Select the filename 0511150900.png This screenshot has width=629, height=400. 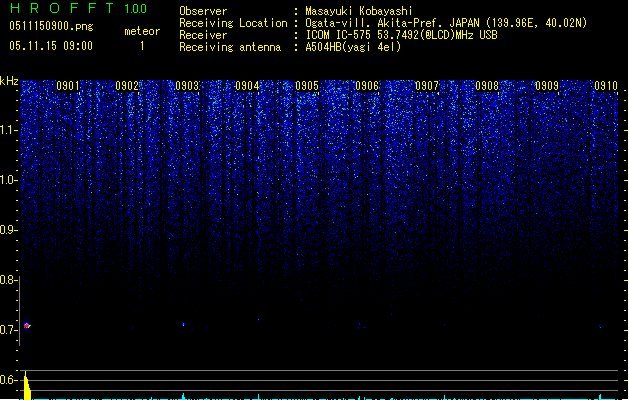51,26
